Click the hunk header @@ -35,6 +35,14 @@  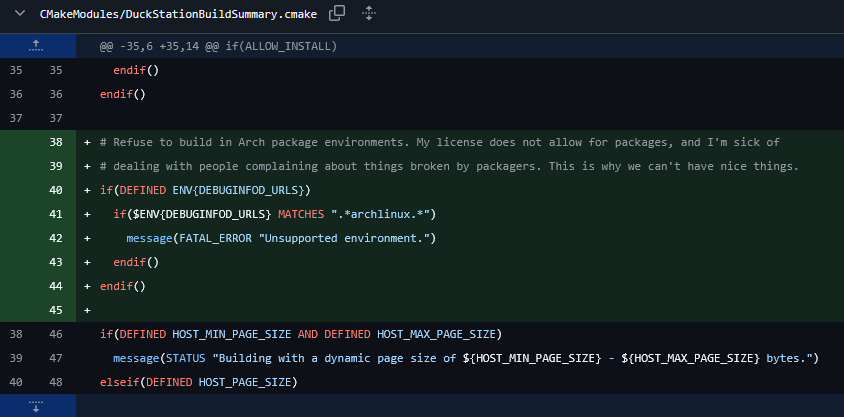pyautogui.click(x=218, y=46)
